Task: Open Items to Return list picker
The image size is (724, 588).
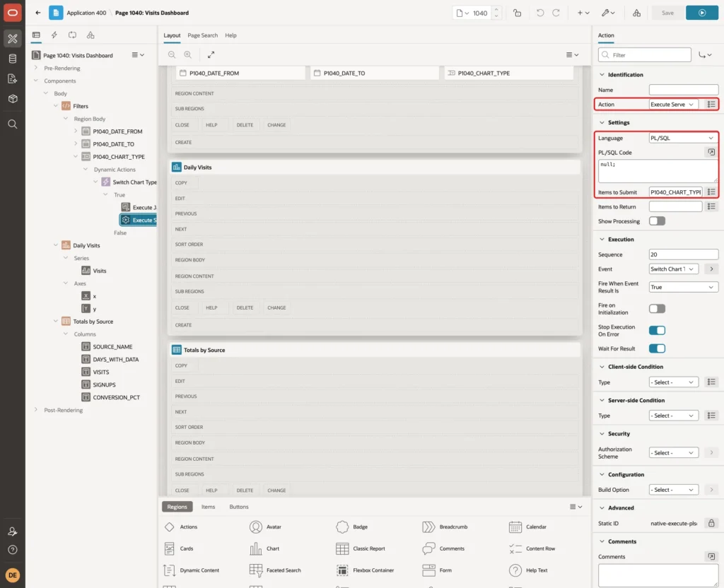Action: pyautogui.click(x=711, y=206)
